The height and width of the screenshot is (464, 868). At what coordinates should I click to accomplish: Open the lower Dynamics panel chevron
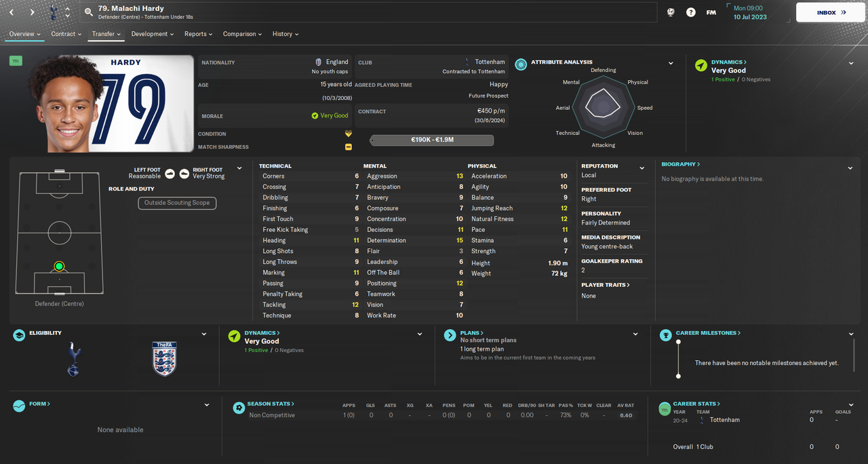420,334
